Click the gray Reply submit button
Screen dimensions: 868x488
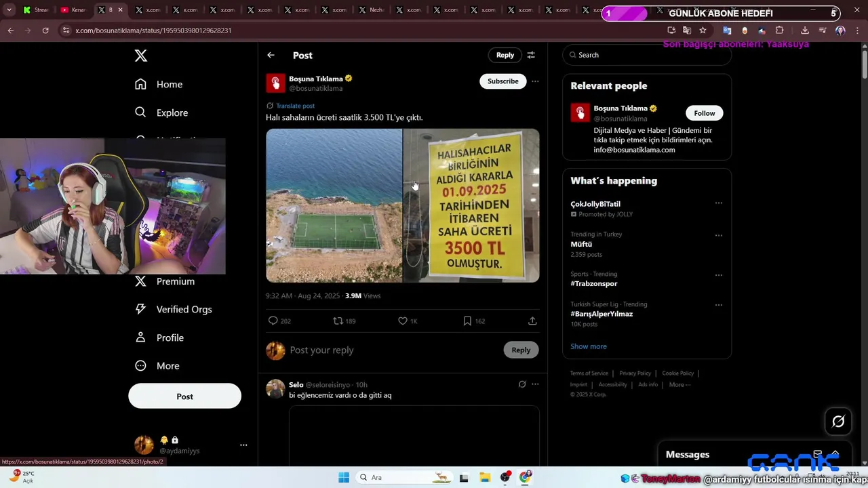tap(521, 350)
